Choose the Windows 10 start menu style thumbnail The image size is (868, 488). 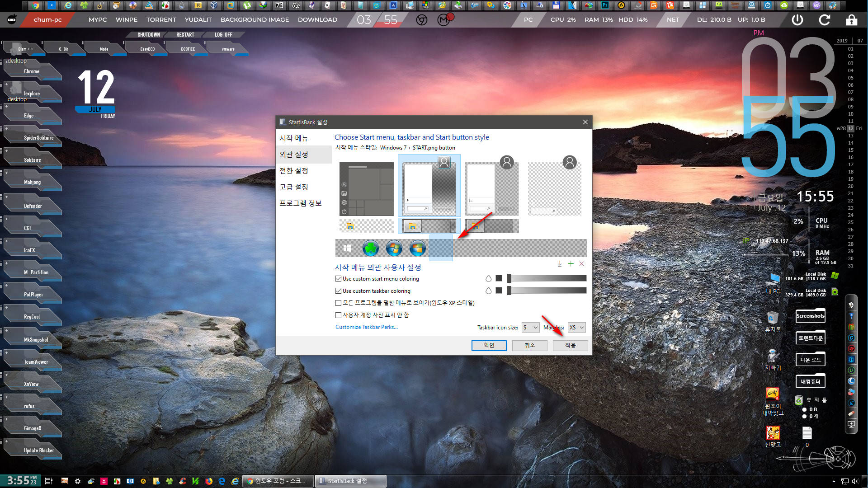click(367, 189)
